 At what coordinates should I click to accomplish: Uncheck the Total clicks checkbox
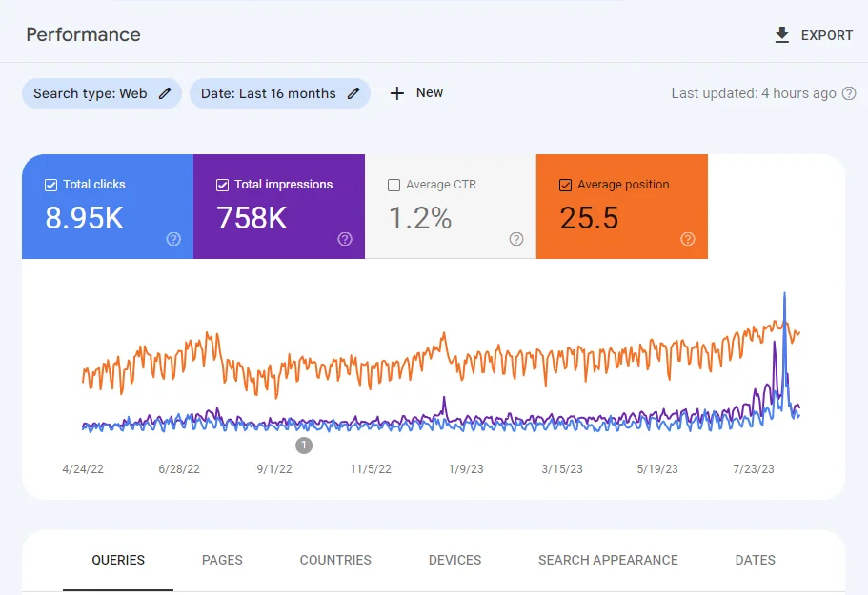pos(50,185)
